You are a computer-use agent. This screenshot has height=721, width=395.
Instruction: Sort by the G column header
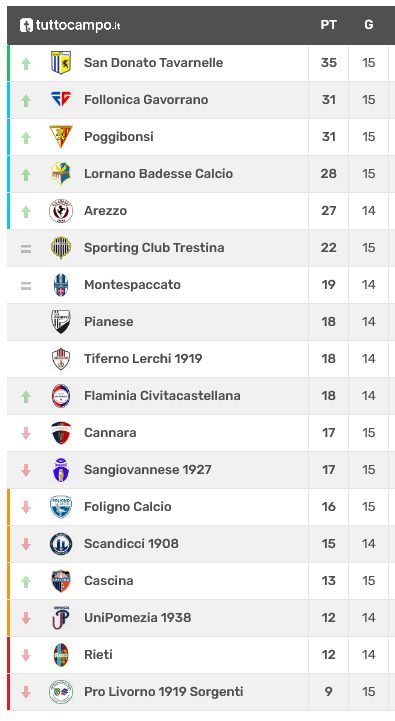[x=369, y=25]
